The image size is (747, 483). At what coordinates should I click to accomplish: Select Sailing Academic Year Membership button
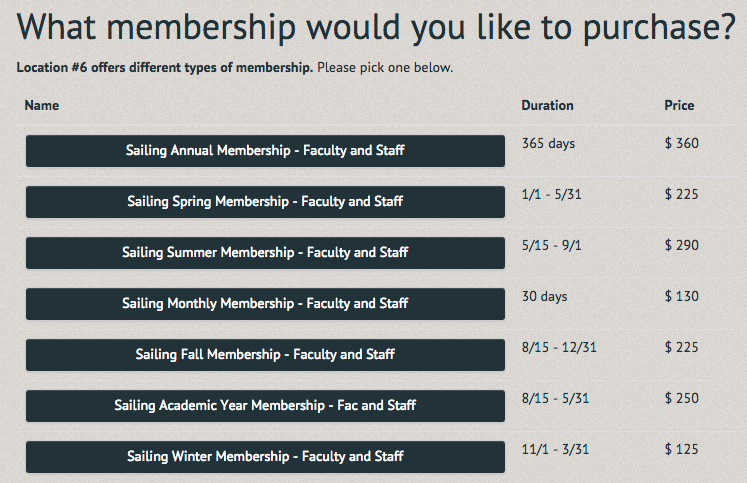tap(265, 406)
